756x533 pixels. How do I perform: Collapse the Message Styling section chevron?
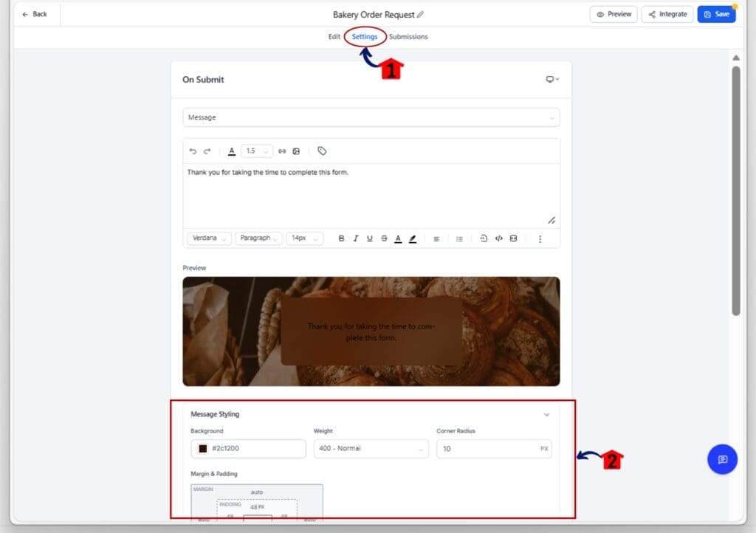coord(547,414)
